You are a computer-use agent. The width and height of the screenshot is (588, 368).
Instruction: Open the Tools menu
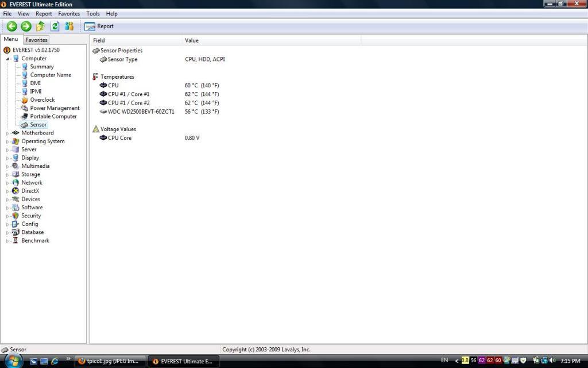click(x=93, y=14)
